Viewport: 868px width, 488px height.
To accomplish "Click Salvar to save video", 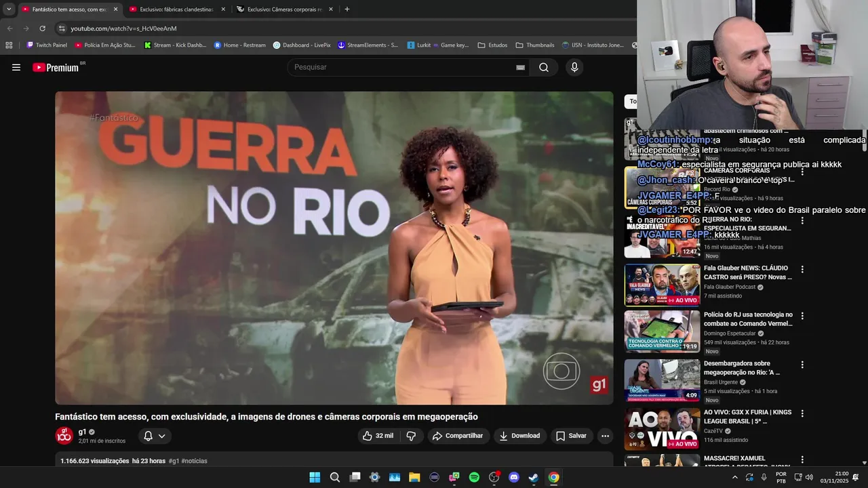I will tap(571, 436).
